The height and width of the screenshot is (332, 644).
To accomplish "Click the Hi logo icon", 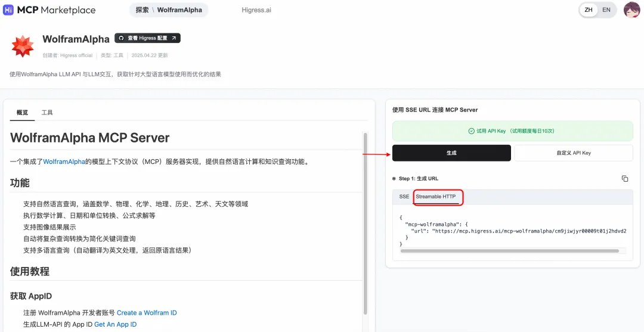I will 8,10.
